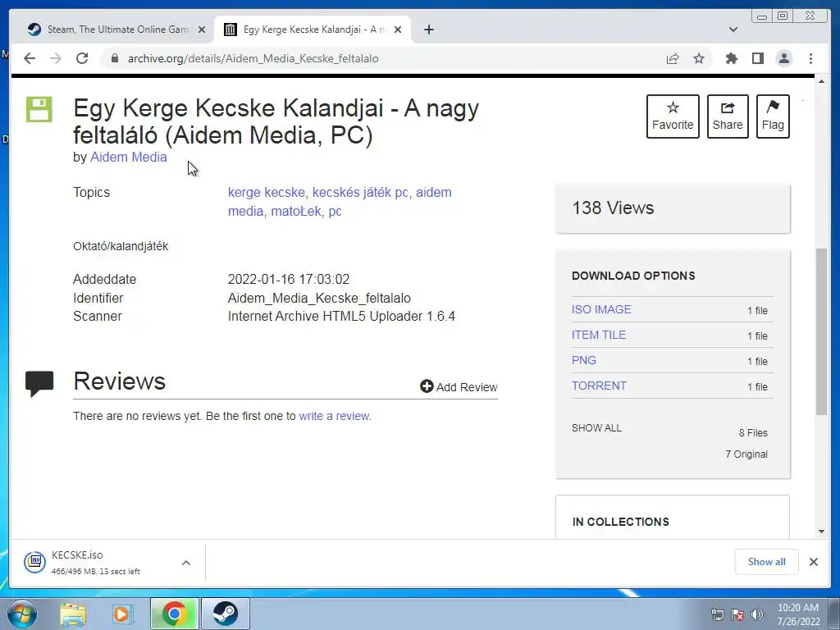
Task: Click the volume speaker tray icon
Action: pos(757,614)
